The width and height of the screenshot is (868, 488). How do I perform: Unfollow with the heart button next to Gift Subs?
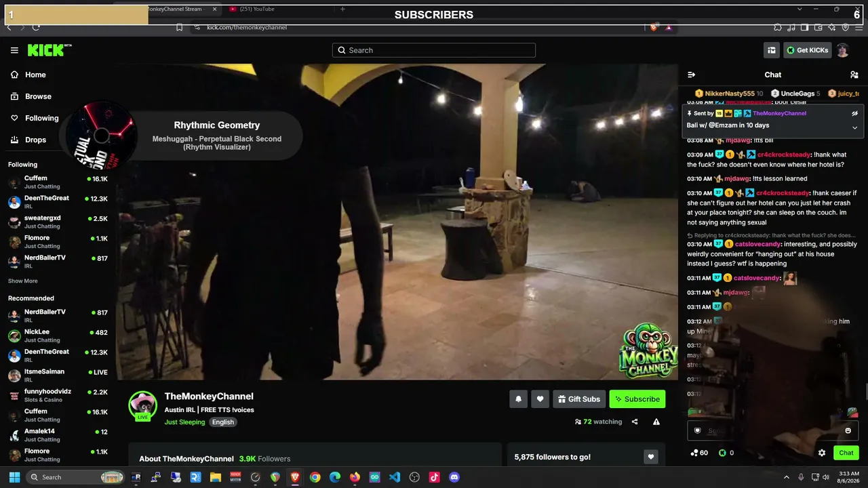(540, 399)
